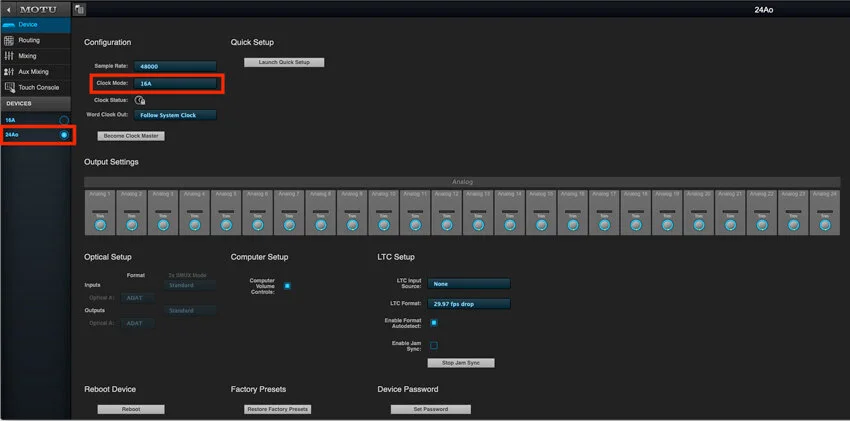The height and width of the screenshot is (421, 850).
Task: Click the Reboot button
Action: pyautogui.click(x=131, y=410)
